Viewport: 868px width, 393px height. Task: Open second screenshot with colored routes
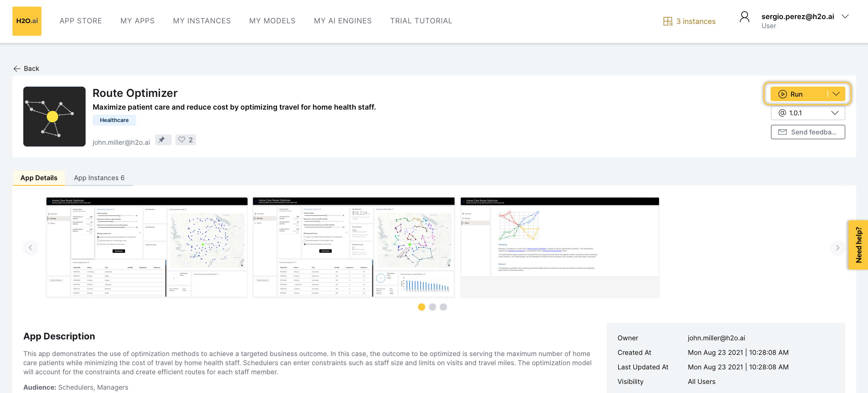coord(354,247)
